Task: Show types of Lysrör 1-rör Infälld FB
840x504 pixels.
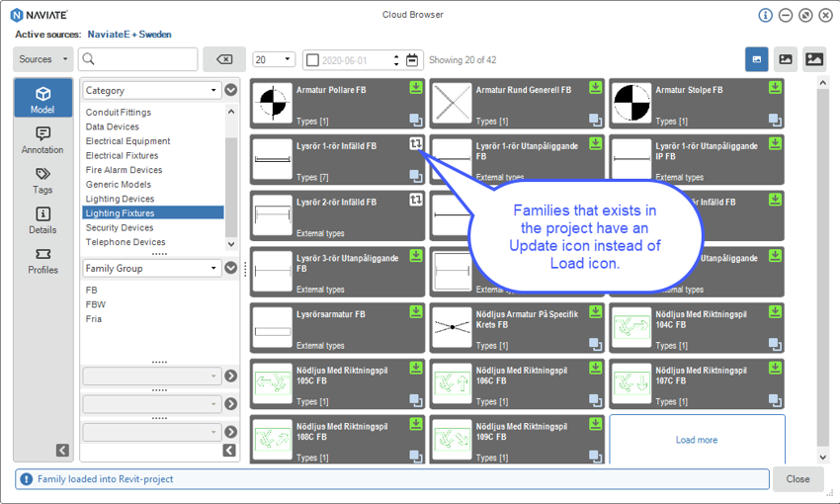Action: 416,176
